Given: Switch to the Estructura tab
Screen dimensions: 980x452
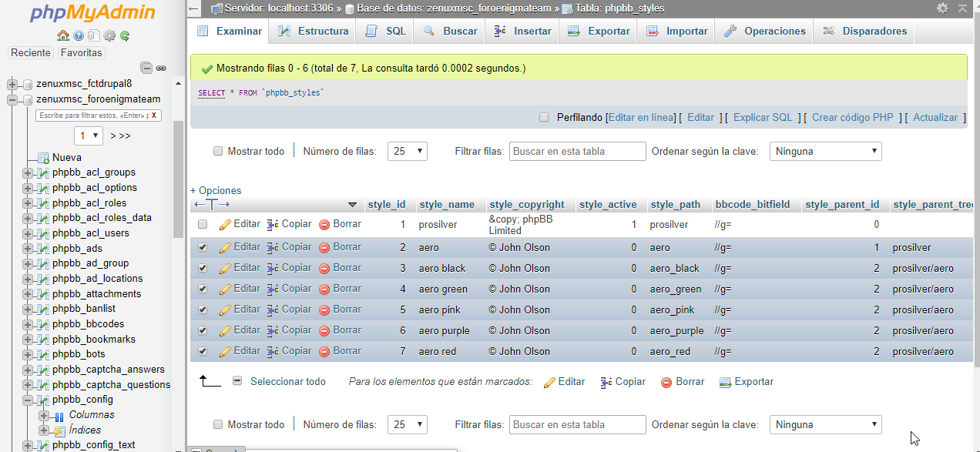Looking at the screenshot, I should 314,32.
